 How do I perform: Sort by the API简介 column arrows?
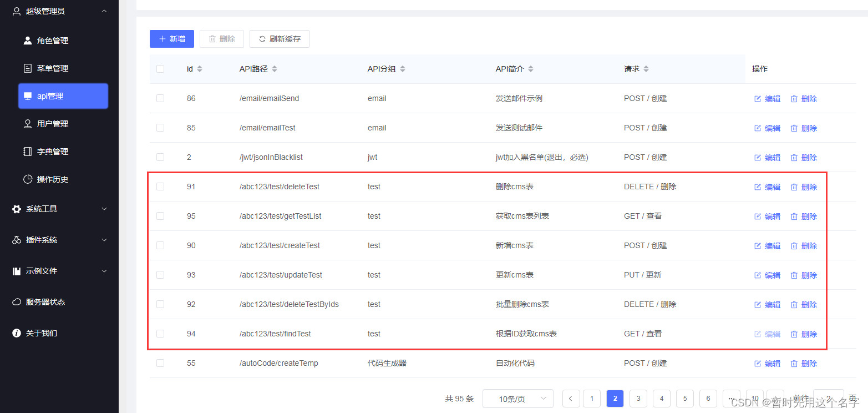531,69
